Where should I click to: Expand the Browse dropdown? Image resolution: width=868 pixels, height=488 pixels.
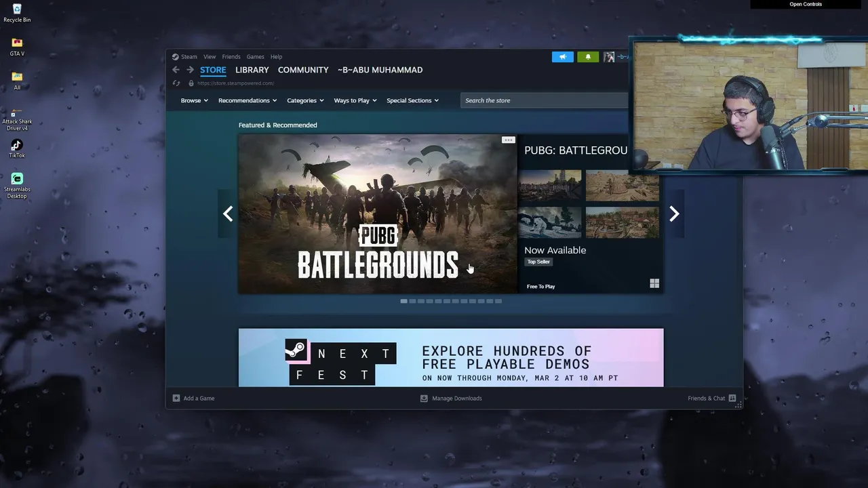point(195,100)
